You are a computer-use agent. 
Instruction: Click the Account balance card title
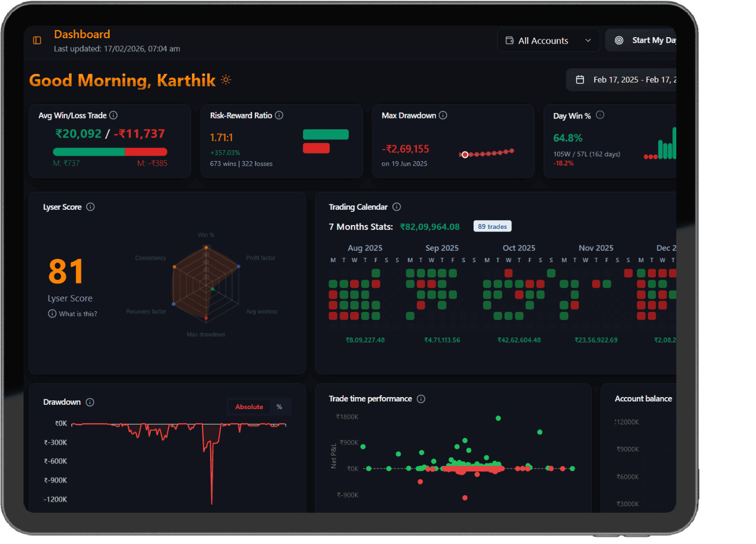tap(644, 399)
